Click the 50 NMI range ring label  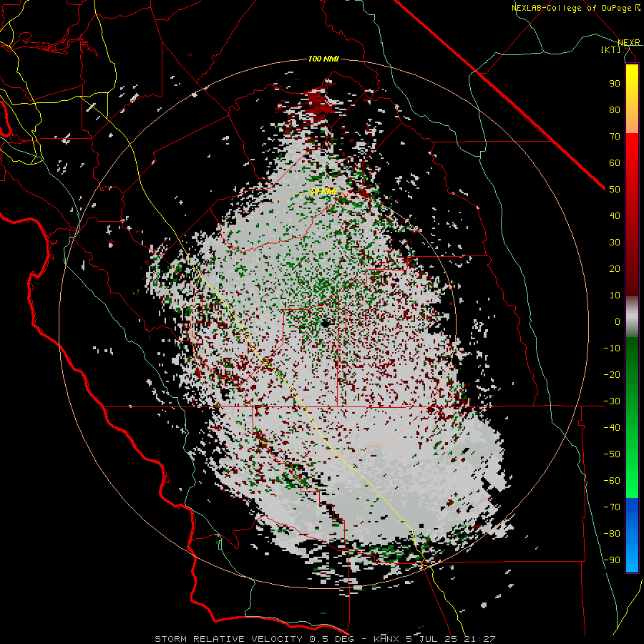click(x=323, y=191)
